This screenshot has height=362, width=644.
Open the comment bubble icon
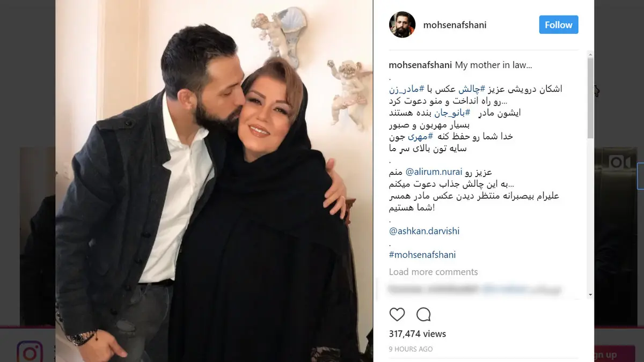(x=423, y=314)
